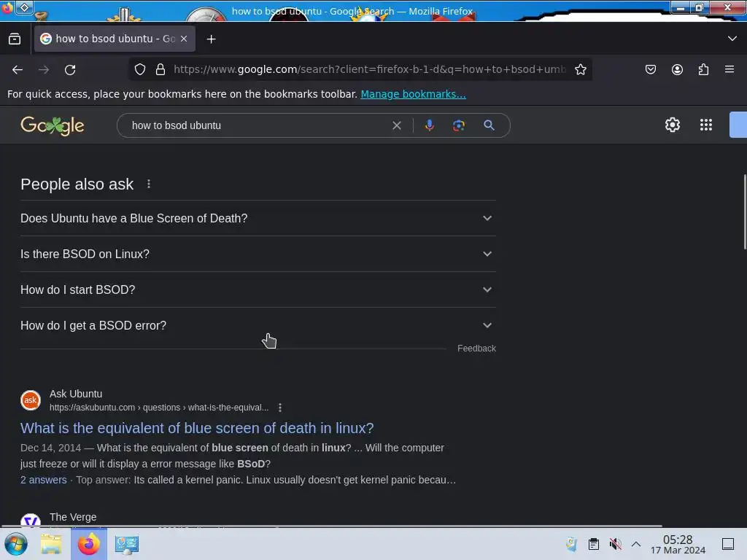Click the Ask Ubuntu site favicon
This screenshot has height=560, width=747.
click(31, 400)
